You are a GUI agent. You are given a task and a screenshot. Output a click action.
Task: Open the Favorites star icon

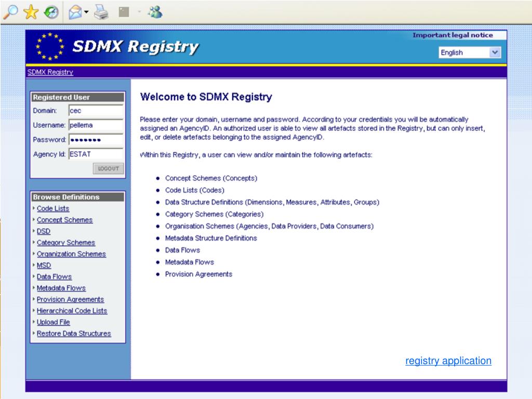point(31,12)
